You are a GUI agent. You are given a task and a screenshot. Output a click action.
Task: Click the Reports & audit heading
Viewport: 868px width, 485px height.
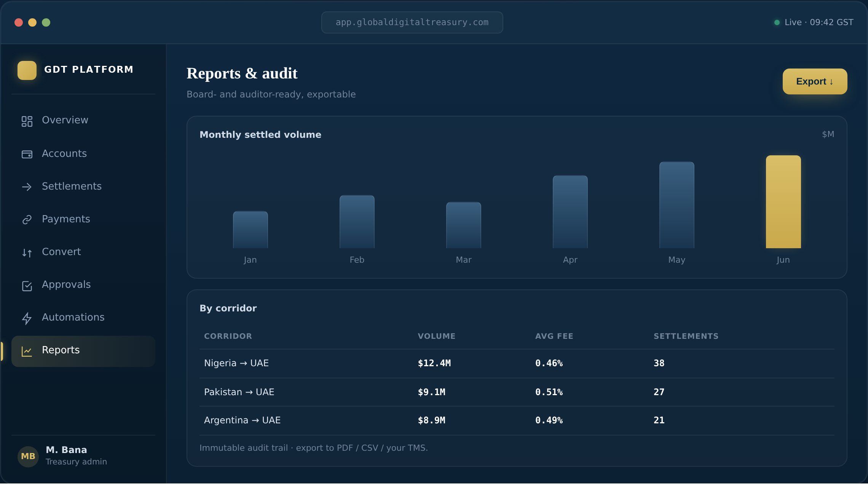[242, 73]
